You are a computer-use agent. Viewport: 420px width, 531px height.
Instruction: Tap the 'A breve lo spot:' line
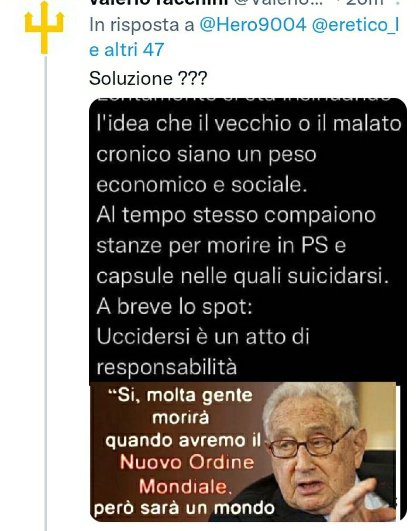tap(174, 307)
